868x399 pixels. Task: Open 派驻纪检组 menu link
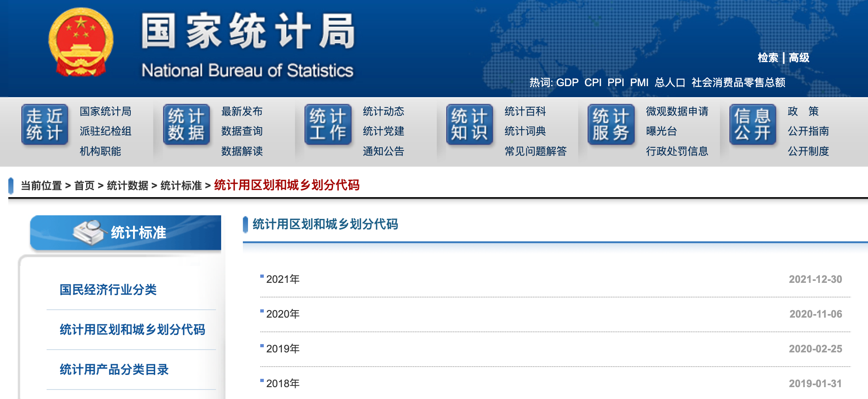tap(105, 131)
